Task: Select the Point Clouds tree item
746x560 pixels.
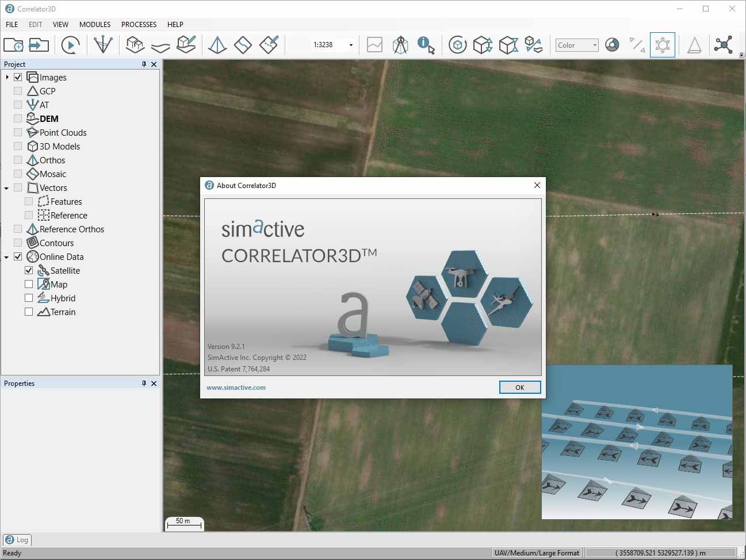Action: [x=62, y=132]
